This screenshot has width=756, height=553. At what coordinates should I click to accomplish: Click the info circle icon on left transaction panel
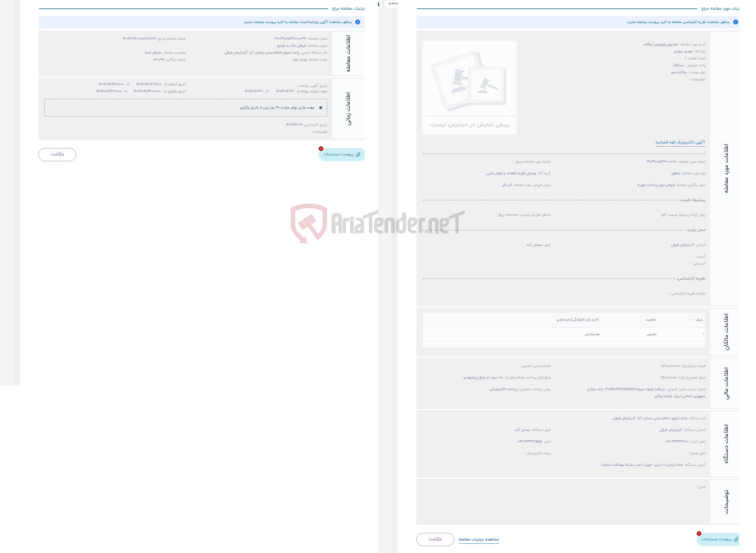coord(357,22)
